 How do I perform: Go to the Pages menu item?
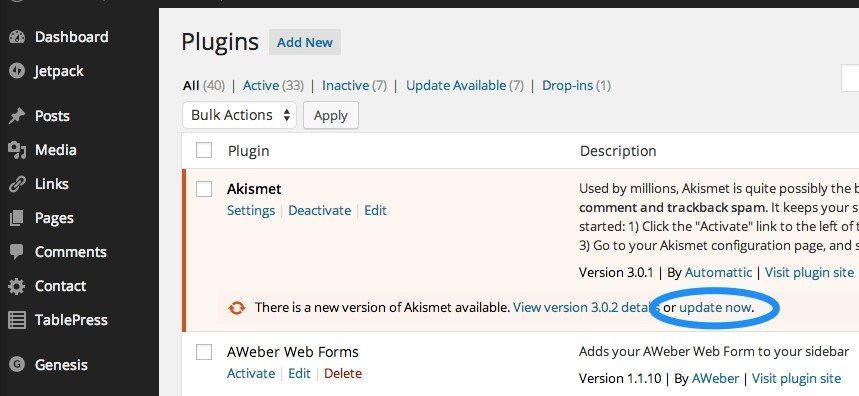54,219
